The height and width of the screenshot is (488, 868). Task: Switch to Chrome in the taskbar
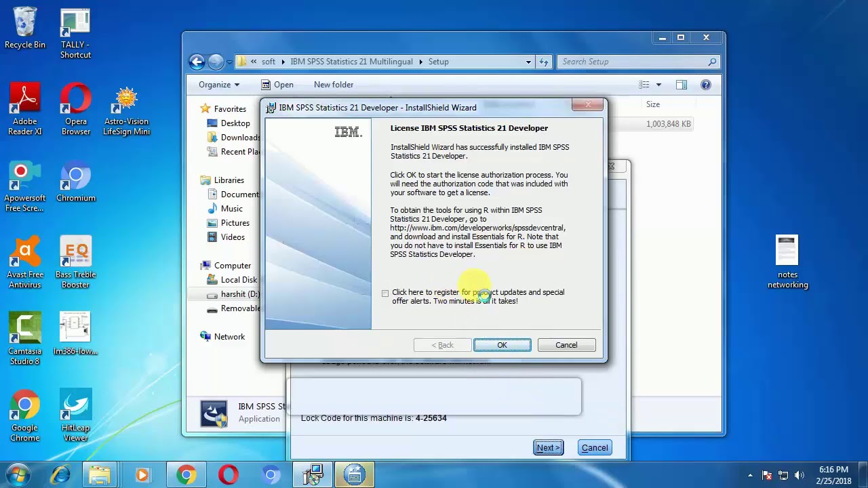pyautogui.click(x=186, y=475)
